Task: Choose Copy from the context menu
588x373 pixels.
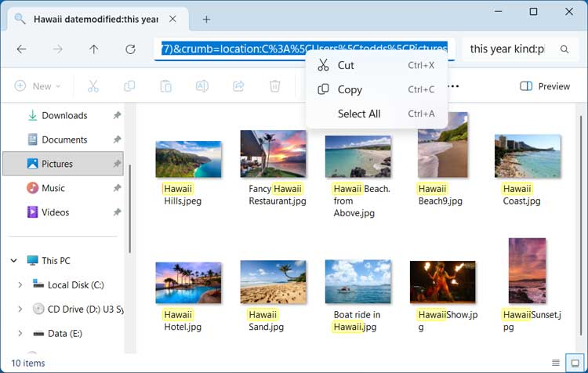Action: point(376,89)
